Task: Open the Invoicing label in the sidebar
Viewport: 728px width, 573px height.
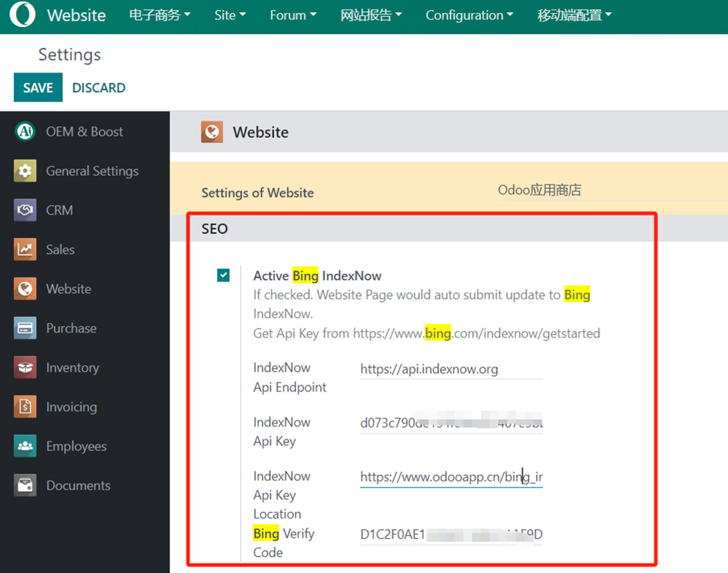Action: click(x=72, y=407)
